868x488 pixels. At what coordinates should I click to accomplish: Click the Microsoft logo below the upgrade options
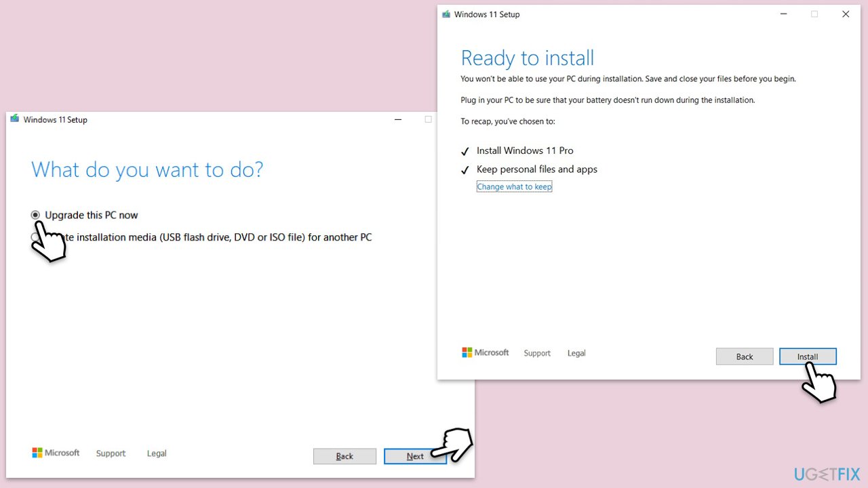56,453
